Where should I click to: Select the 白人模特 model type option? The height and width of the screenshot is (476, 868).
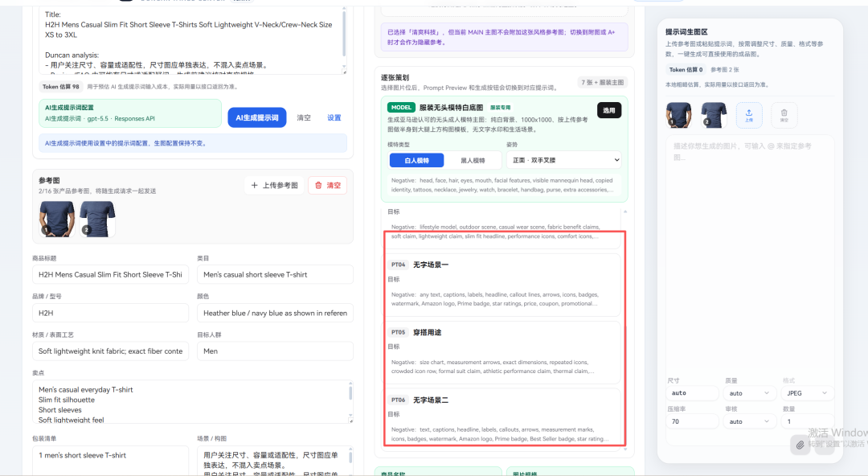[416, 160]
